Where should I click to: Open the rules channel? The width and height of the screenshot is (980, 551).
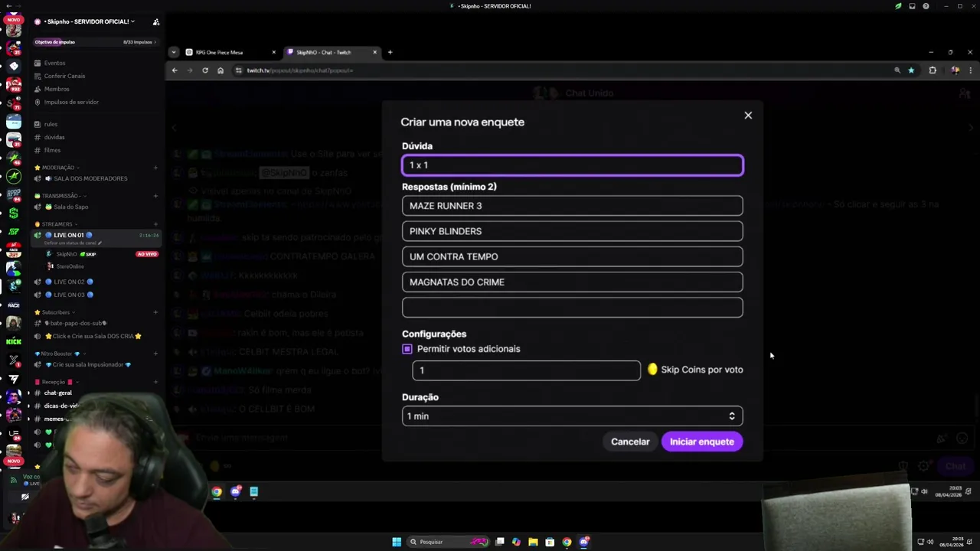51,124
